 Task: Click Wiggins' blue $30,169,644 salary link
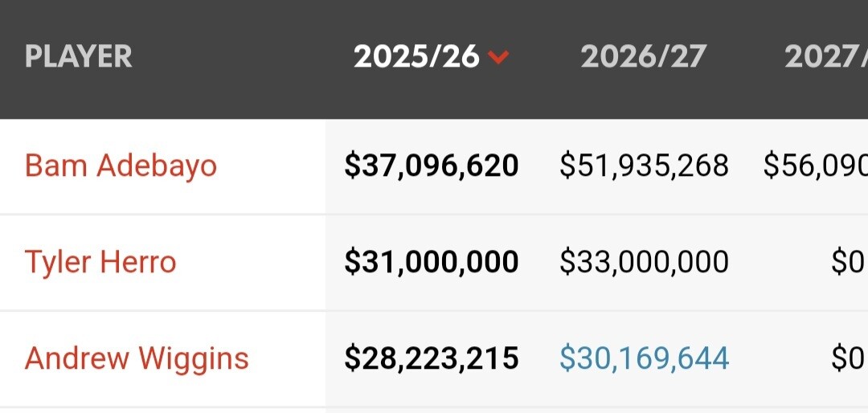point(644,358)
